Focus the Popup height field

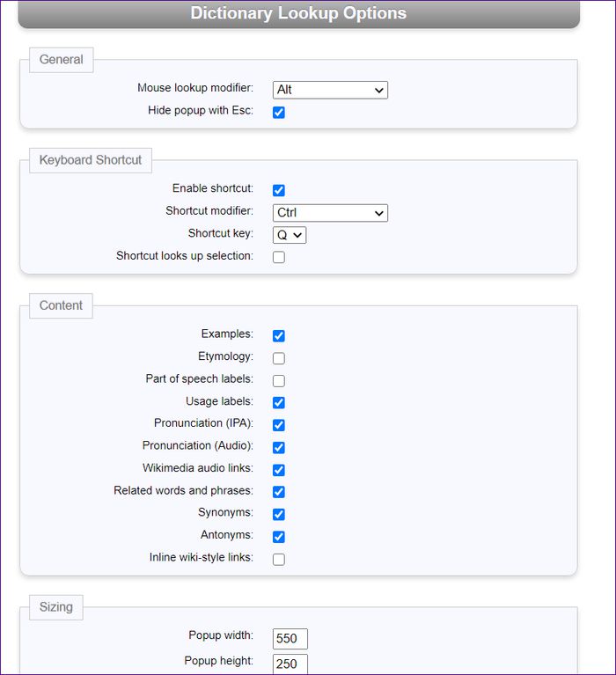click(x=290, y=664)
